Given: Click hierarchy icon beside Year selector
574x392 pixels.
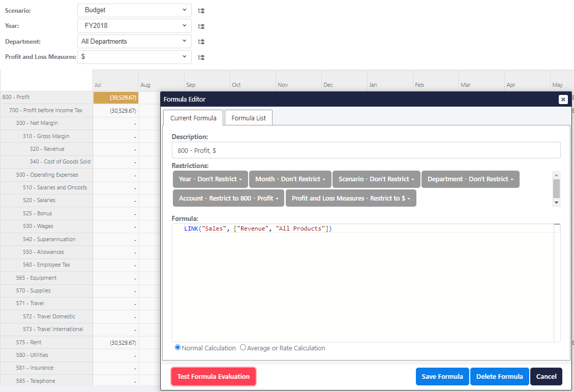Looking at the screenshot, I should pos(201,26).
